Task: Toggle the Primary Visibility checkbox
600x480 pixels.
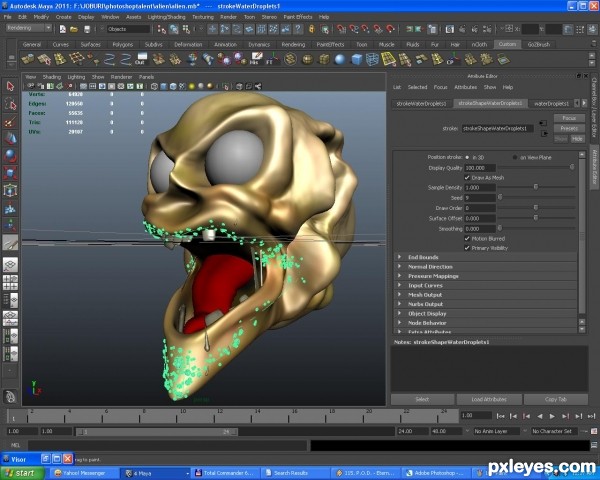Action: [467, 248]
